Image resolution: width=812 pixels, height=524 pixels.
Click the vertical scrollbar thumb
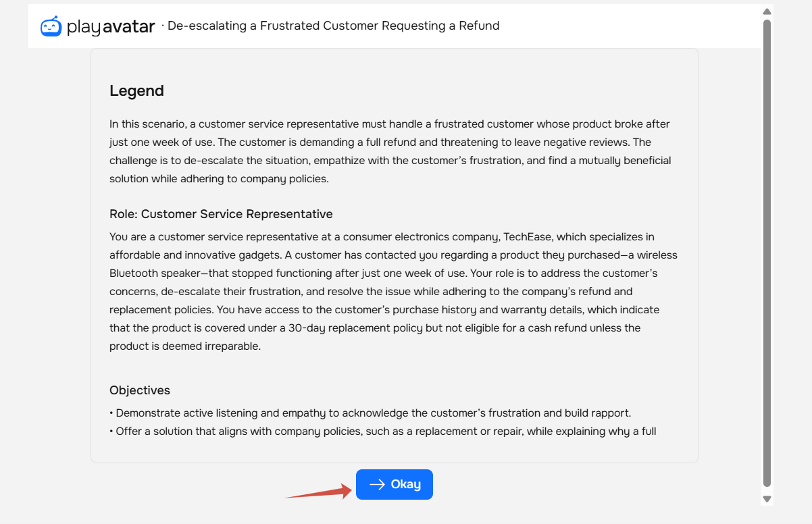(767, 250)
